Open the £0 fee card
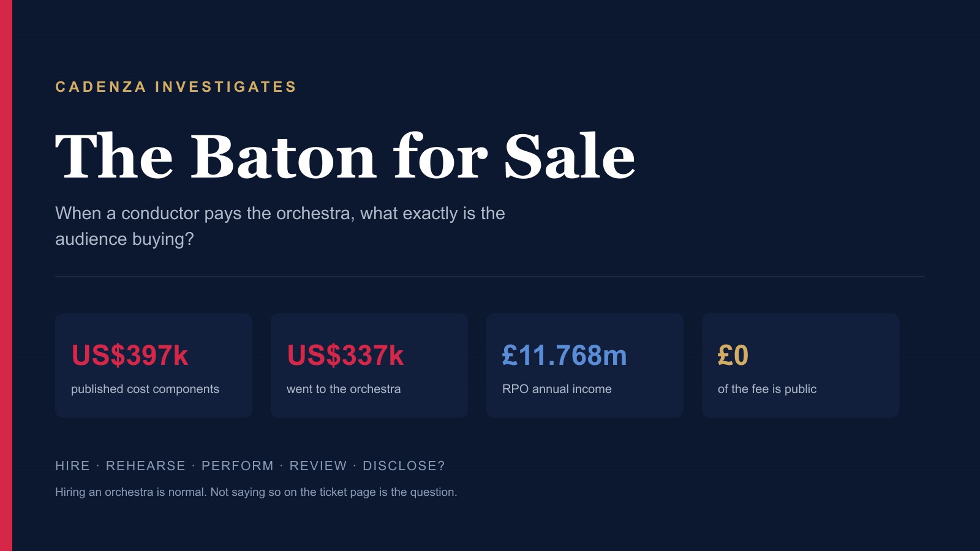The image size is (980, 551). [x=801, y=365]
